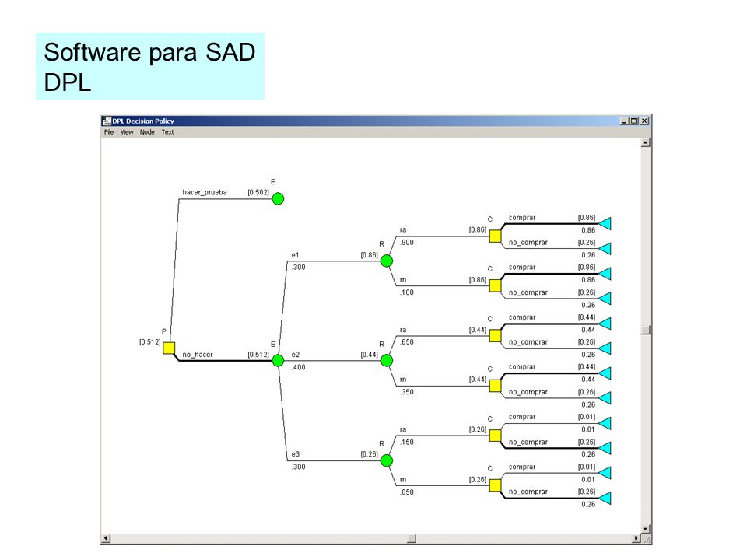Select the yellow P decision node
The image size is (747, 560).
(x=169, y=348)
